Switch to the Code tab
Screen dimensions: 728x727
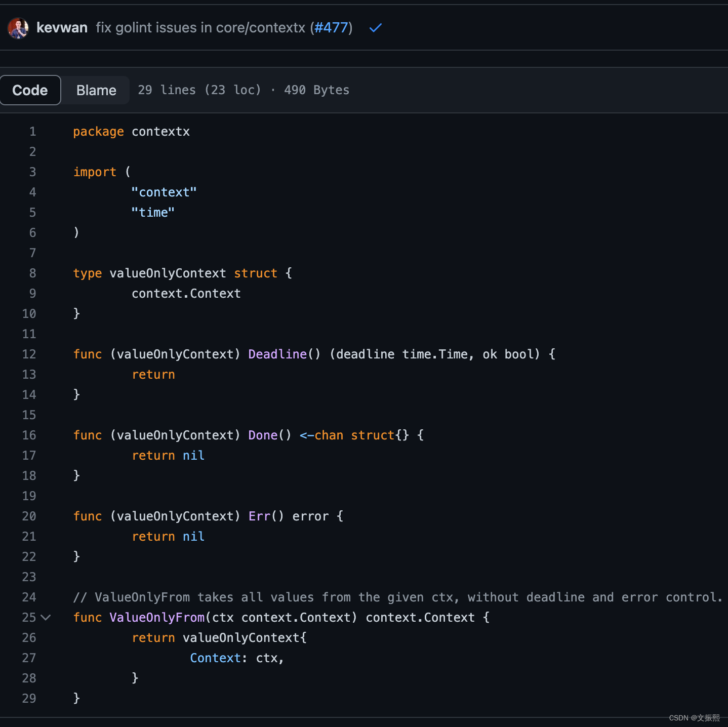pyautogui.click(x=30, y=90)
